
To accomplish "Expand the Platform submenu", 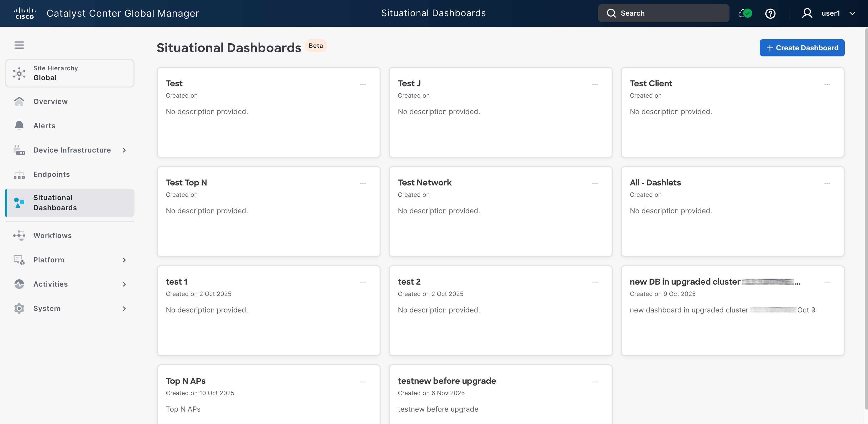I will (x=124, y=260).
